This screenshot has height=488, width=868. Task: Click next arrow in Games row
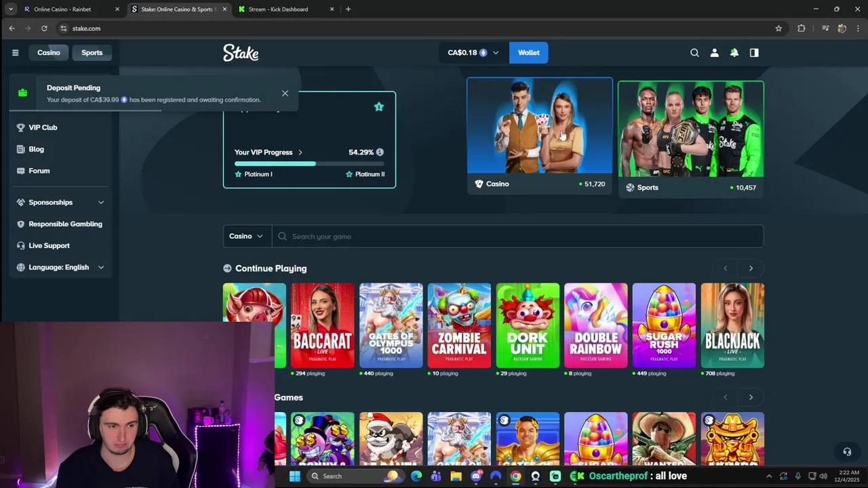(x=751, y=397)
